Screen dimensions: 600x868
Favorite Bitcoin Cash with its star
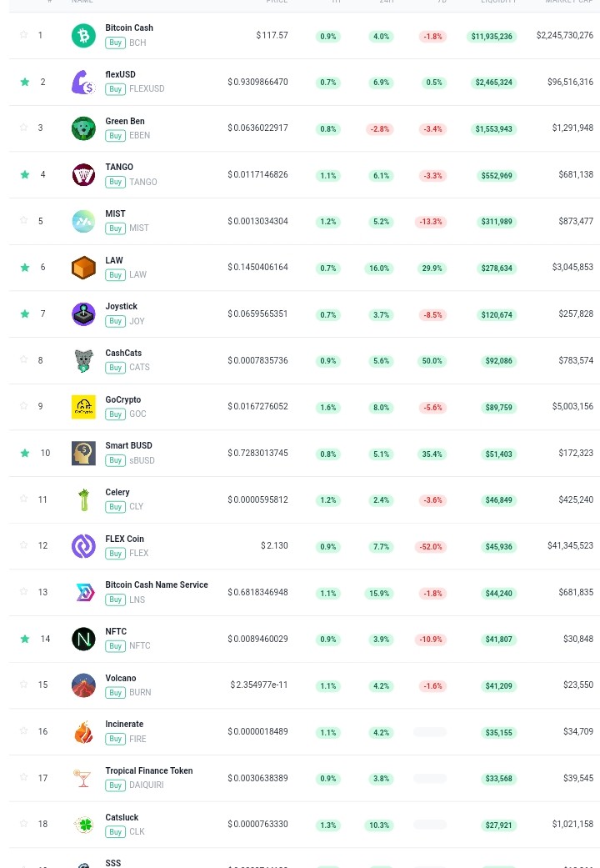(x=24, y=35)
